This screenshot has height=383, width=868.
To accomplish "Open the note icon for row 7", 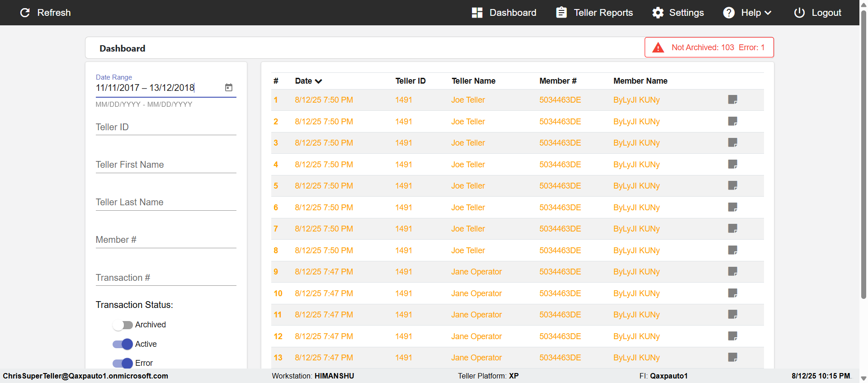I will point(733,228).
